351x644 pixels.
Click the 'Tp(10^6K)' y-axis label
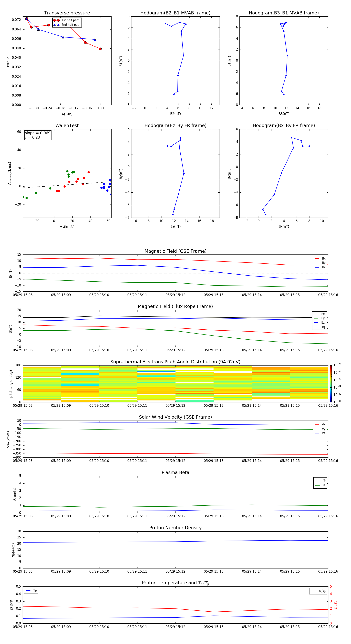click(x=11, y=605)
